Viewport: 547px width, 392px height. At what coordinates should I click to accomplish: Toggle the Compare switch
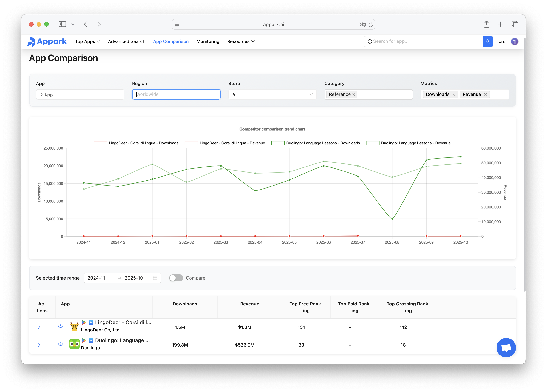[176, 278]
